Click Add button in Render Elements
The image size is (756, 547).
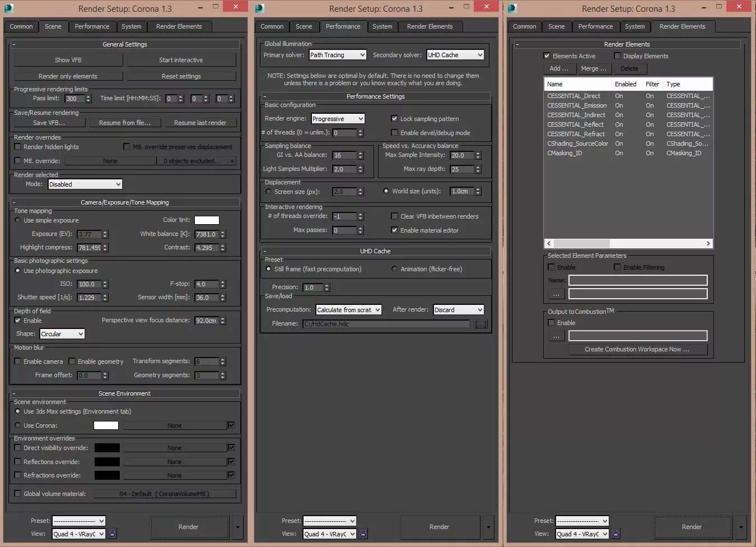[x=559, y=68]
